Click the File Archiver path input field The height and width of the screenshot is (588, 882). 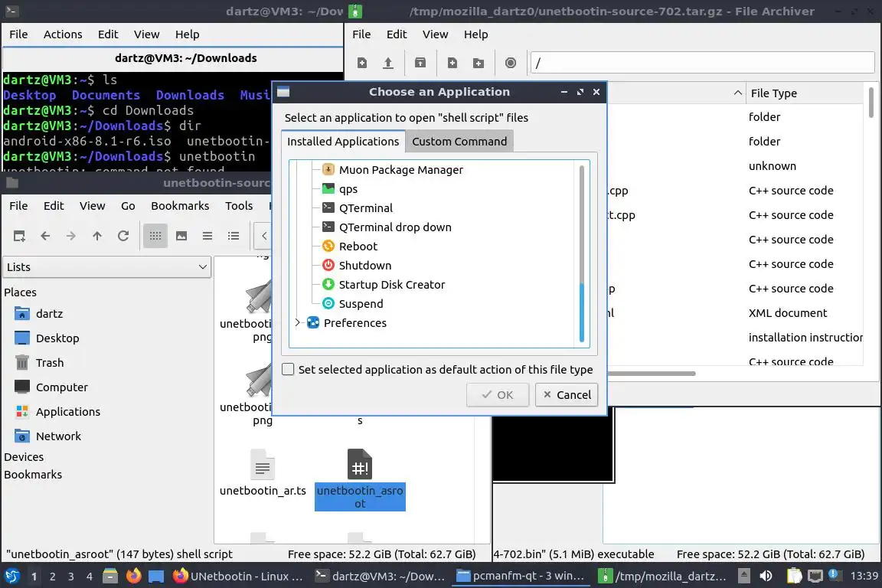[703, 63]
